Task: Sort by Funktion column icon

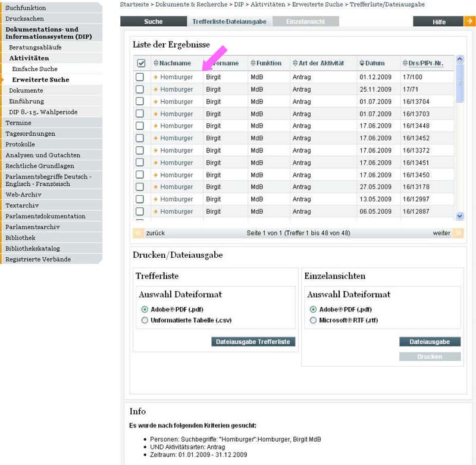Action: tap(252, 63)
